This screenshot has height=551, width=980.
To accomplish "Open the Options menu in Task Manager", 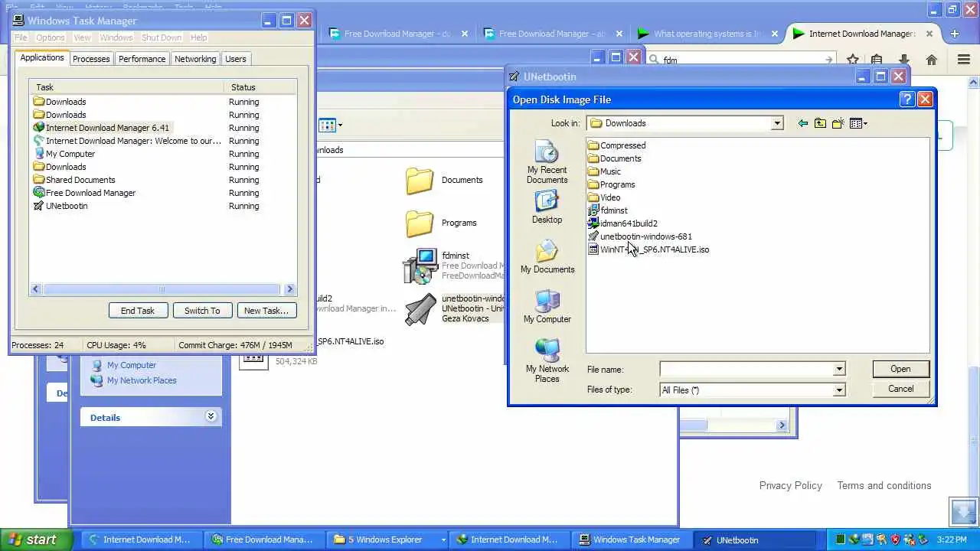I will (x=51, y=37).
